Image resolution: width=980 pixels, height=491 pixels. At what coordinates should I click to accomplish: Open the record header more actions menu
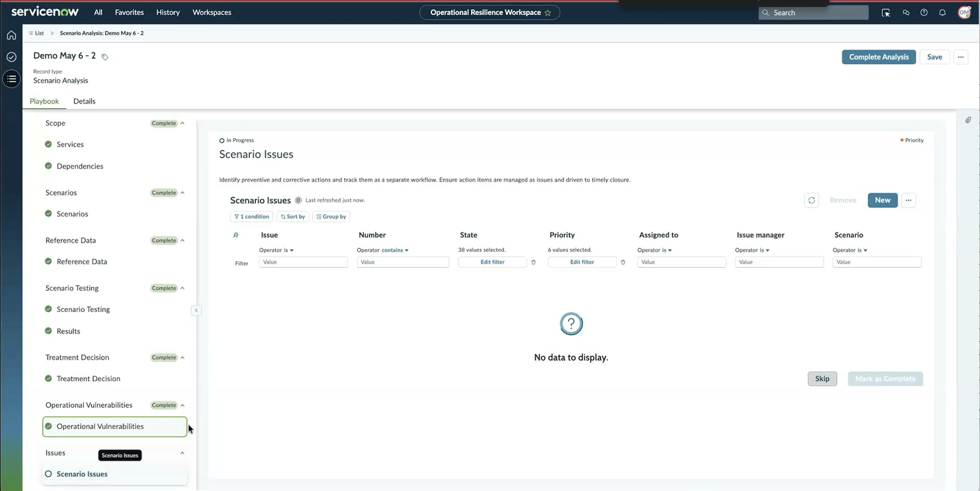tap(961, 57)
